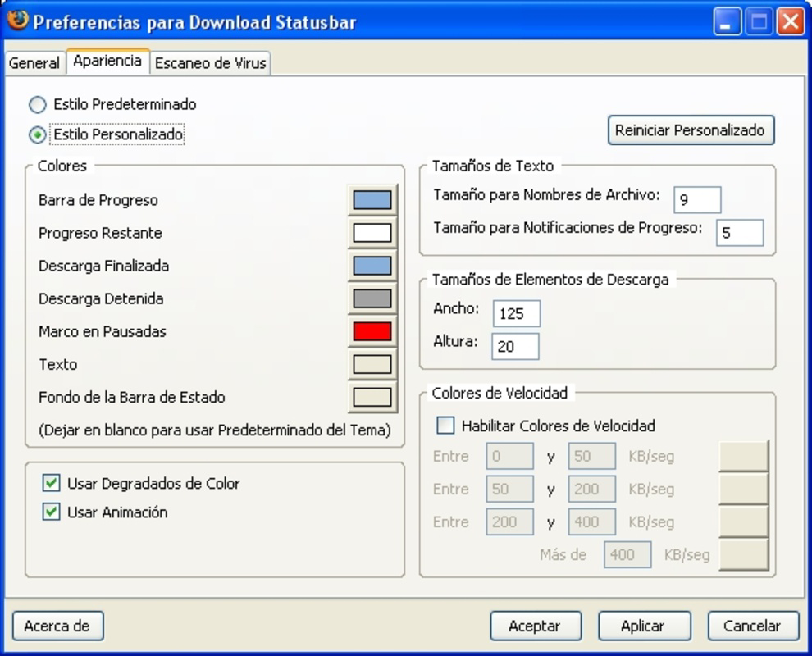Image resolution: width=812 pixels, height=656 pixels.
Task: Switch to the General tab
Action: coord(34,63)
